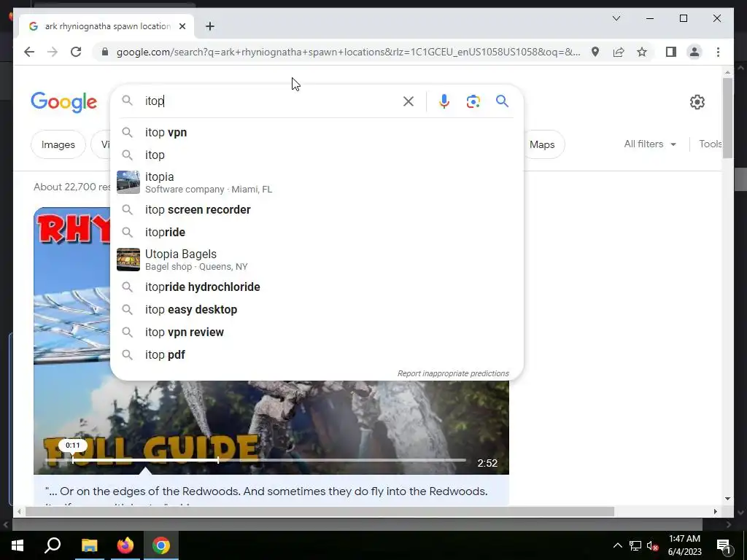The width and height of the screenshot is (747, 560).
Task: Select 'itop vpn review' suggestion
Action: [x=317, y=332]
